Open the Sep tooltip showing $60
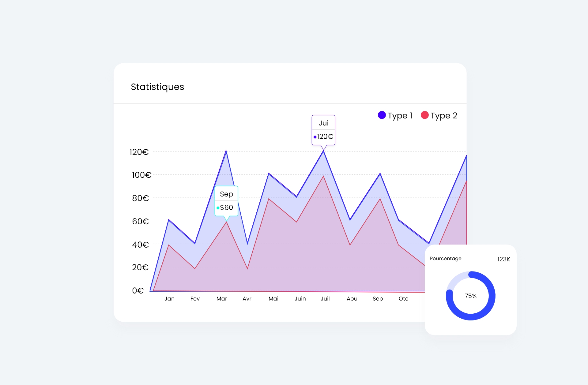 click(226, 200)
